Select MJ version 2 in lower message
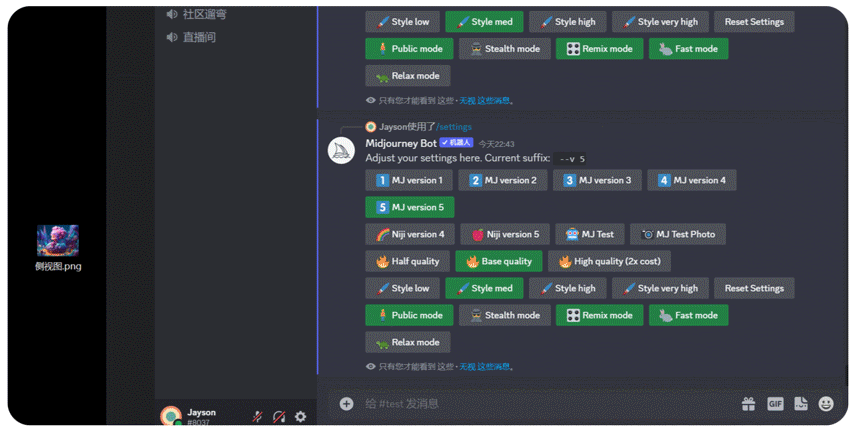The height and width of the screenshot is (431, 856). (503, 180)
